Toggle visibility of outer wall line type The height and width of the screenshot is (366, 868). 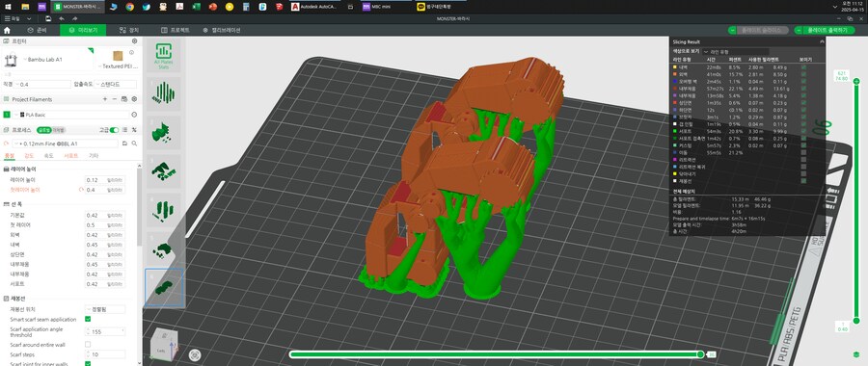[x=803, y=74]
